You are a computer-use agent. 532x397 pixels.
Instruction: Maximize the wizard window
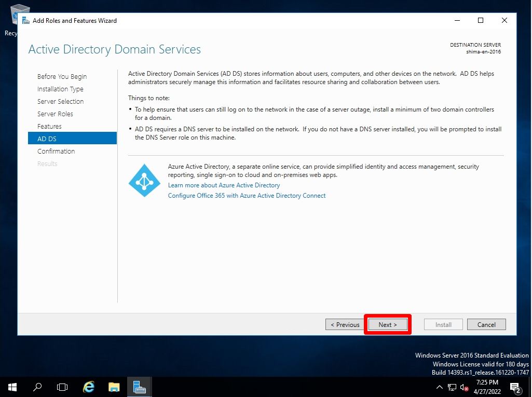[481, 20]
